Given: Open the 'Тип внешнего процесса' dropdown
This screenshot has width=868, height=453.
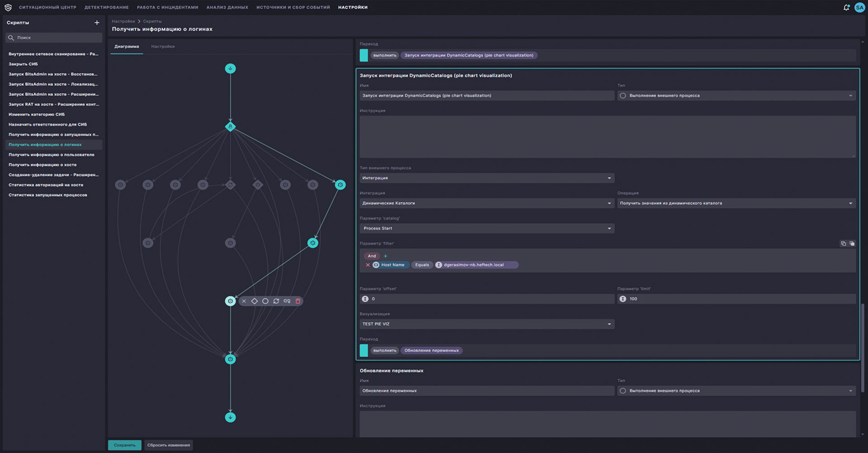Looking at the screenshot, I should pyautogui.click(x=486, y=178).
